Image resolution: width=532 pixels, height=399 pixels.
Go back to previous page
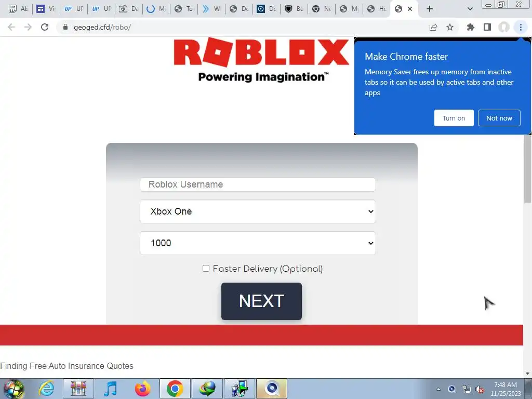[11, 27]
